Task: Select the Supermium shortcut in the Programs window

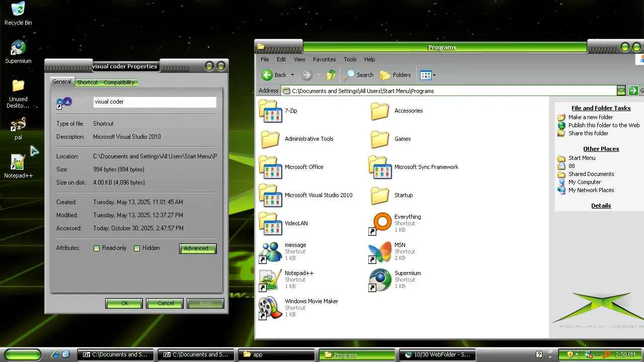Action: pyautogui.click(x=395, y=280)
